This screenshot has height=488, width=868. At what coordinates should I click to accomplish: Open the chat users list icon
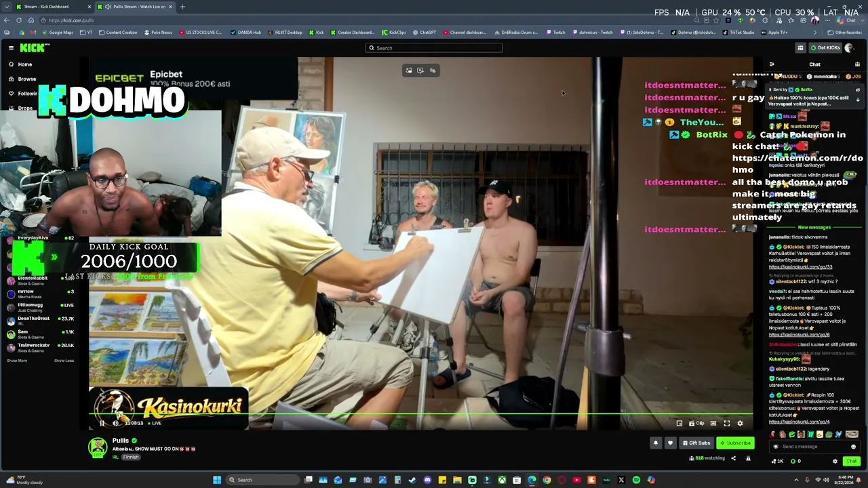[x=857, y=64]
